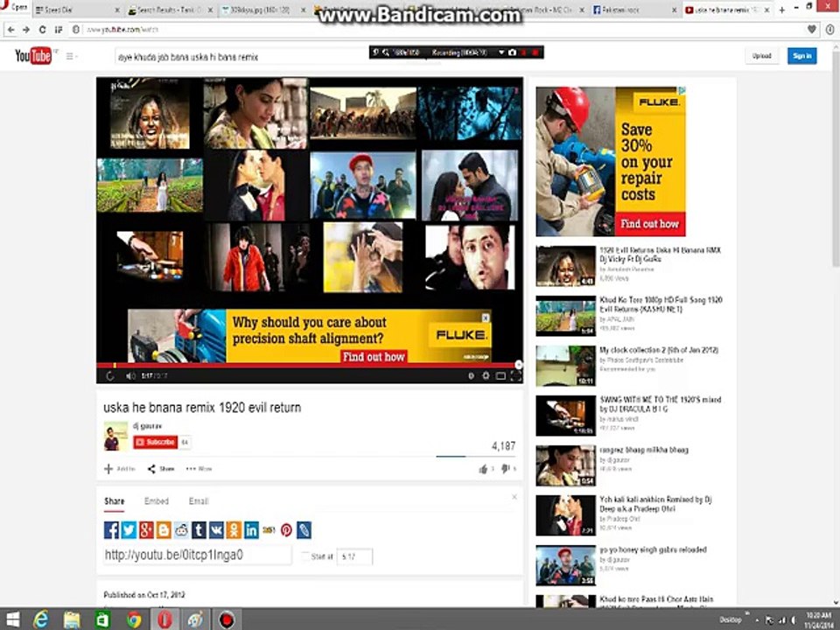Dislike the video with thumbs down
This screenshot has width=840, height=630.
(505, 469)
